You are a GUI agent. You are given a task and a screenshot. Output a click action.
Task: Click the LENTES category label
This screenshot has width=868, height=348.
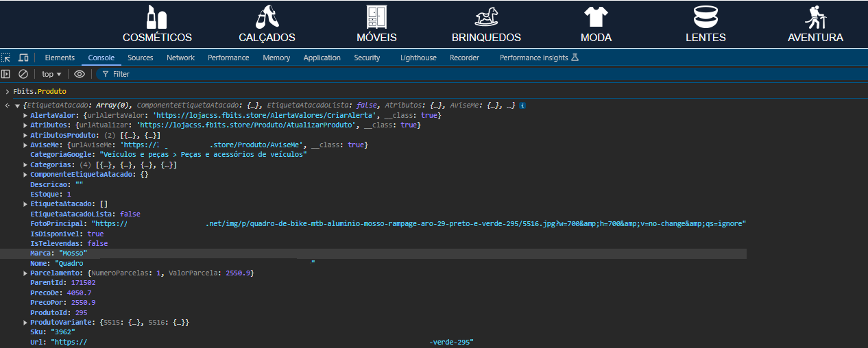tap(706, 38)
